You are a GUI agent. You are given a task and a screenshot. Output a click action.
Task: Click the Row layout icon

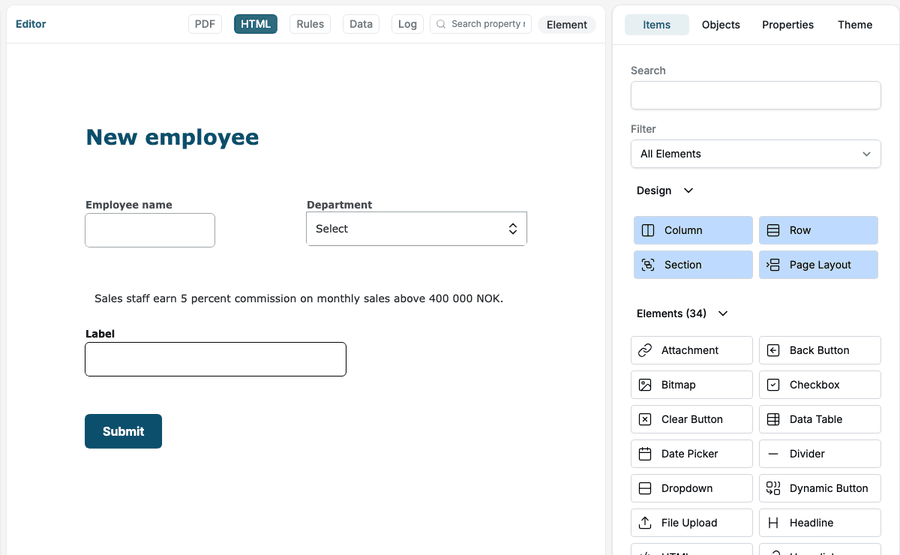(773, 230)
